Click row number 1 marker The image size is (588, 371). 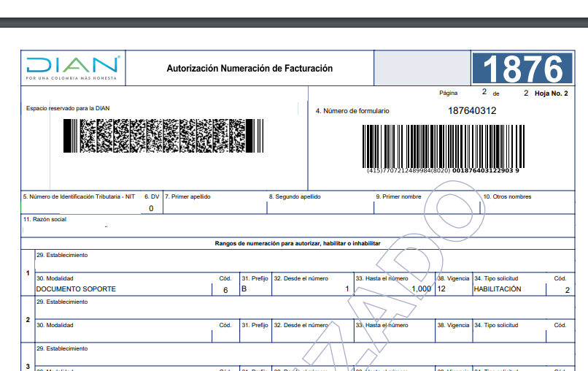[28, 273]
